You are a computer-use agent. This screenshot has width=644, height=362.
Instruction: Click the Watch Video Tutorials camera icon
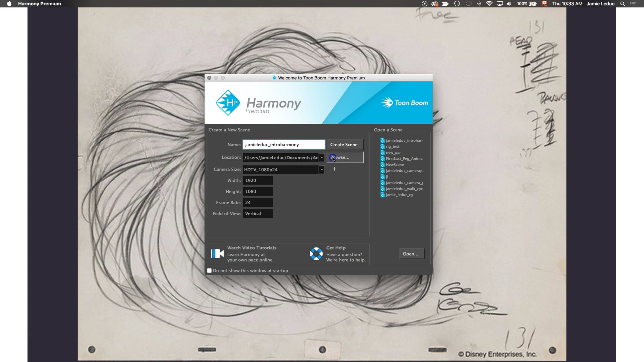[217, 253]
